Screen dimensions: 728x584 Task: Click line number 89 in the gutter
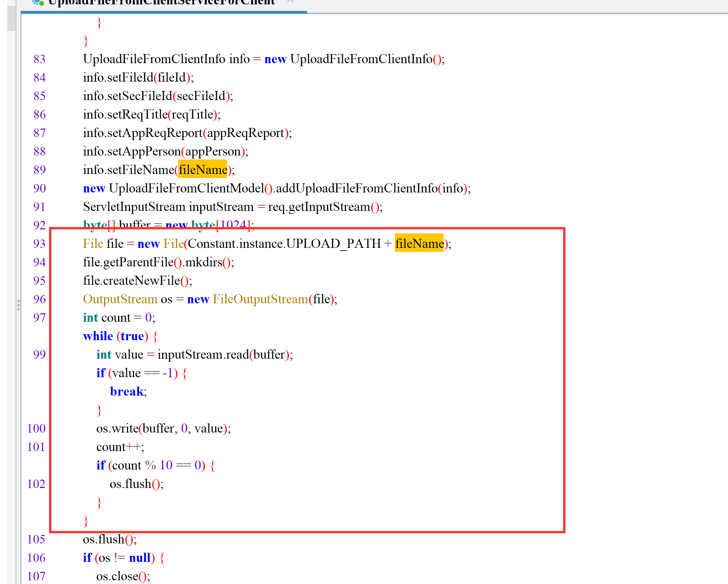(40, 170)
